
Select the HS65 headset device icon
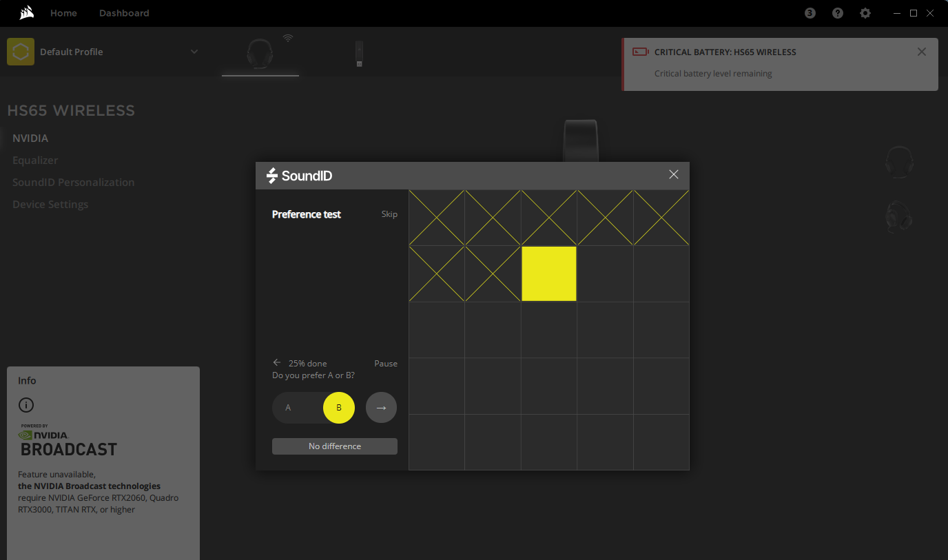point(260,53)
